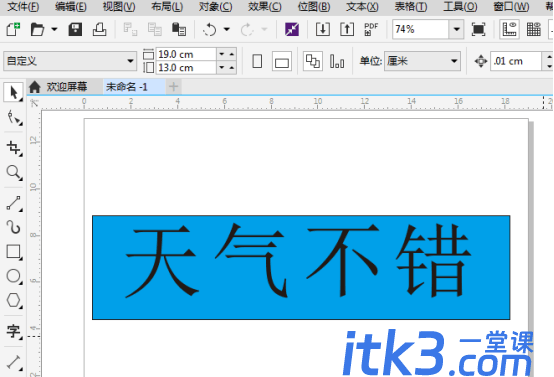This screenshot has width=554, height=377.
Task: Open the 表格 menu
Action: click(x=411, y=6)
